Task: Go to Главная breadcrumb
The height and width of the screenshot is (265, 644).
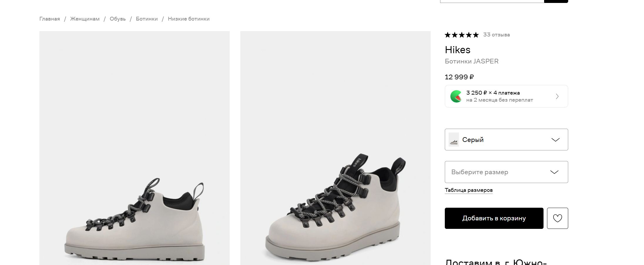Action: click(x=50, y=19)
